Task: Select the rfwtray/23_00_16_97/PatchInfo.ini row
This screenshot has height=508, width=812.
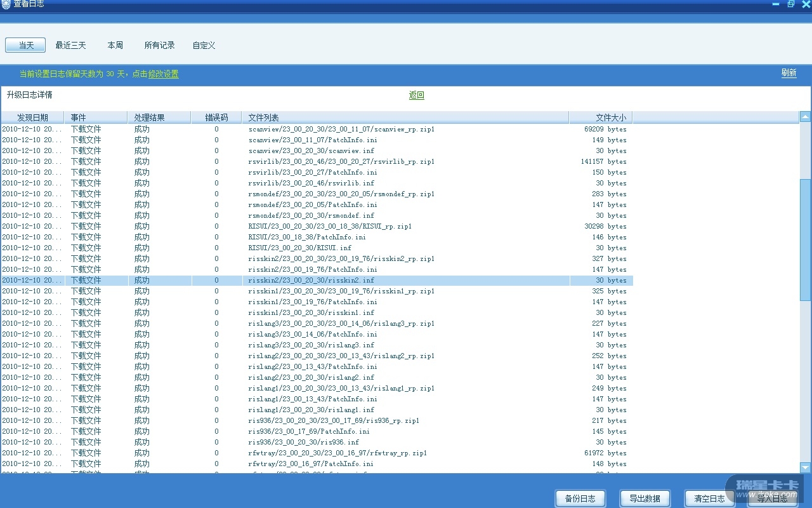Action: coord(317,464)
